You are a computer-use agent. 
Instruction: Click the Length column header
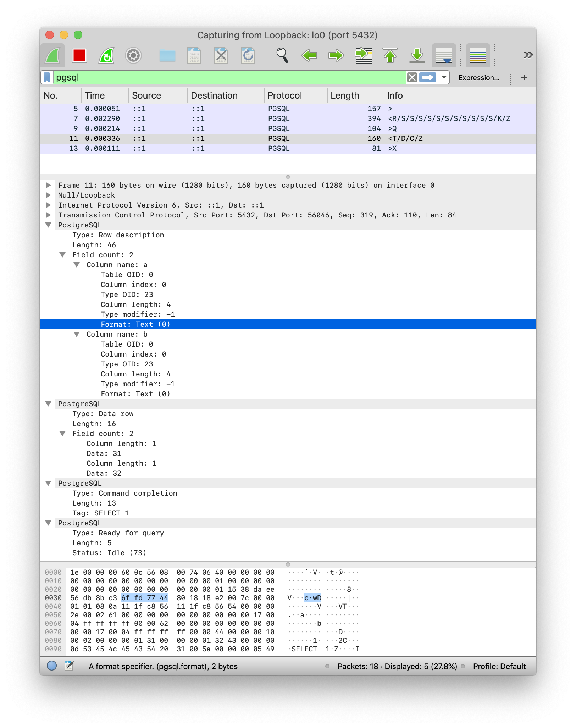click(345, 95)
